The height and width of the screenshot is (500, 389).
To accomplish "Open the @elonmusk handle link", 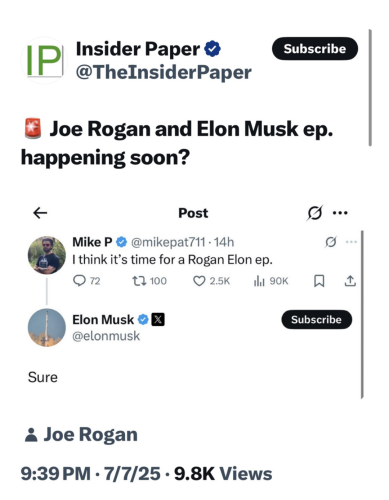I will 106,336.
